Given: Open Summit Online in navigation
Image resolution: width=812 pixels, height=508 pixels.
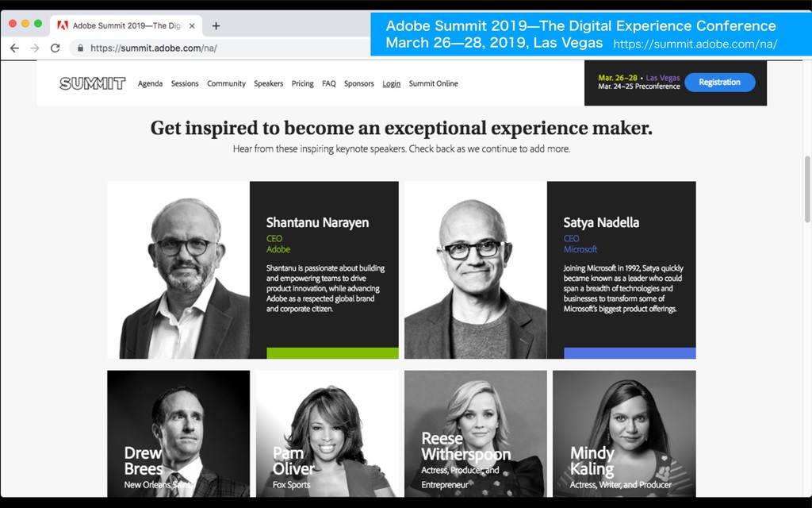Looking at the screenshot, I should tap(434, 83).
